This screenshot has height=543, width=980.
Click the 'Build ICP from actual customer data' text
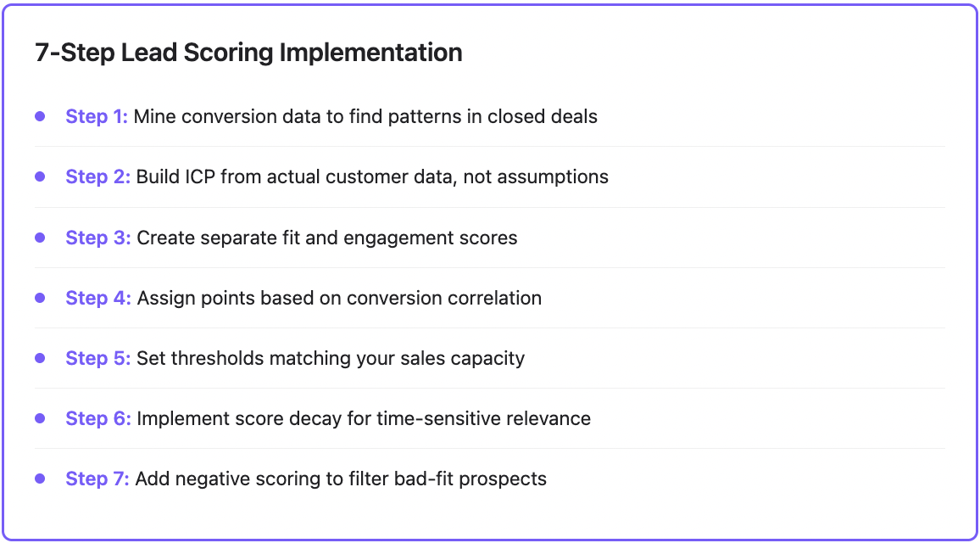(372, 176)
